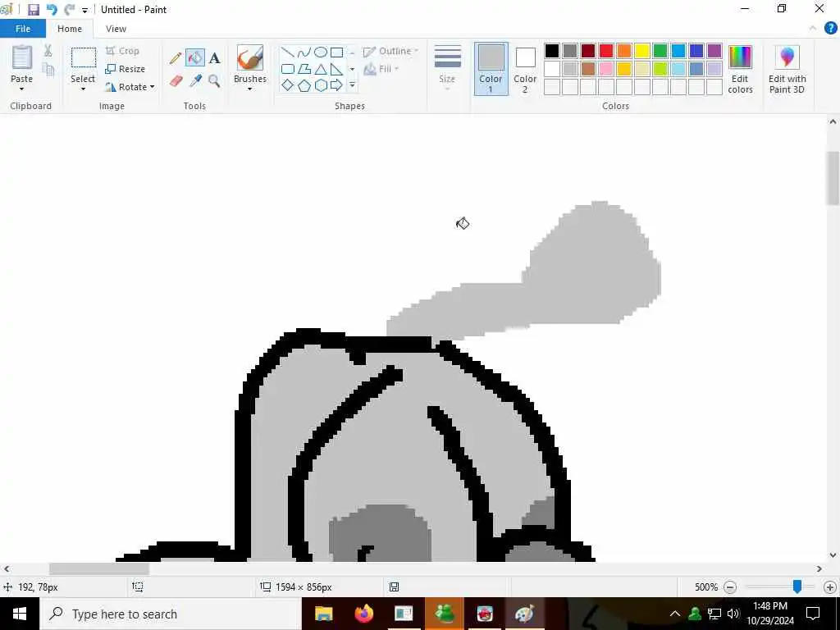Click the Copy icon in Clipboard group
Screen dimensions: 840x630
pyautogui.click(x=48, y=70)
